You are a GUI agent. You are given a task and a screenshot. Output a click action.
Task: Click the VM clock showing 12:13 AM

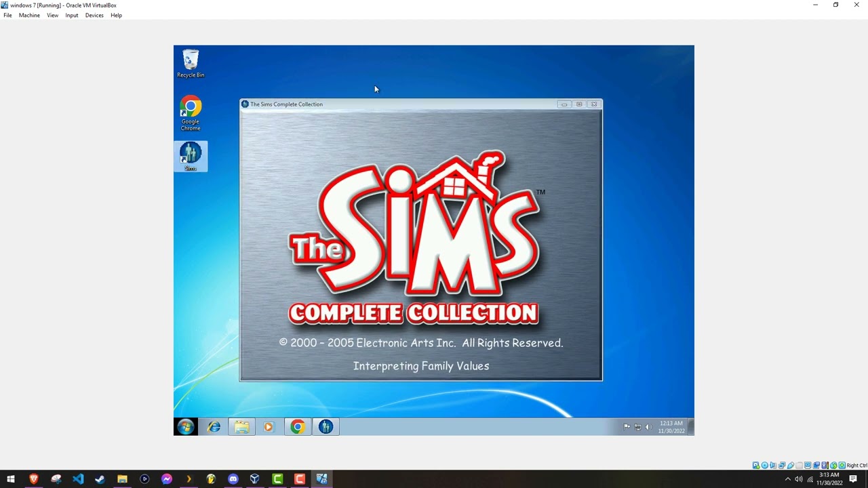[x=671, y=427]
